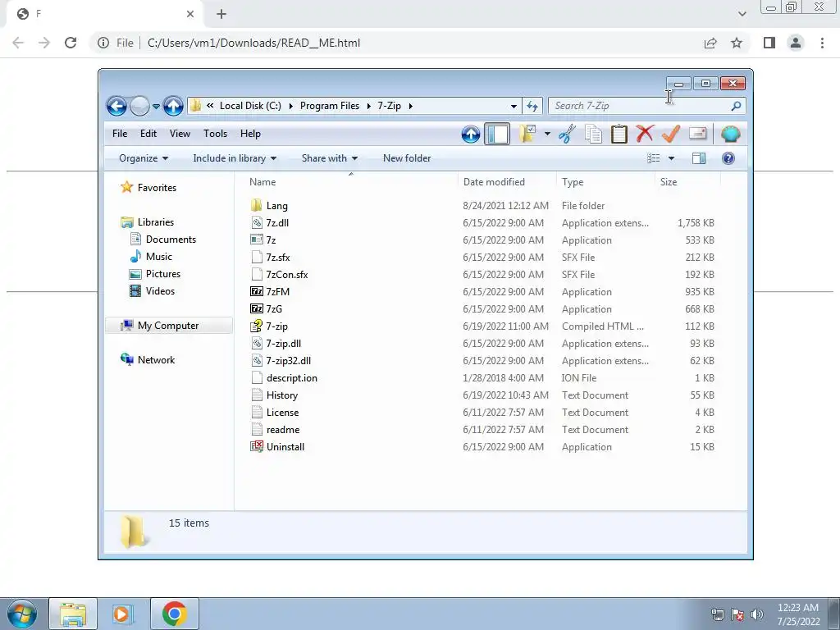Open Classic Explorer settings shell icon
Image resolution: width=840 pixels, height=630 pixels.
point(730,134)
